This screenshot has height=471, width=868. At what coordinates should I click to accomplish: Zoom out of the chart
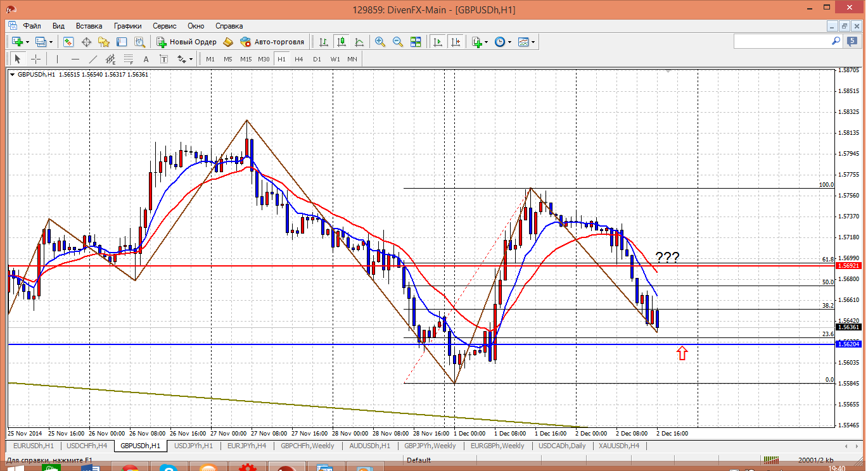pos(398,42)
